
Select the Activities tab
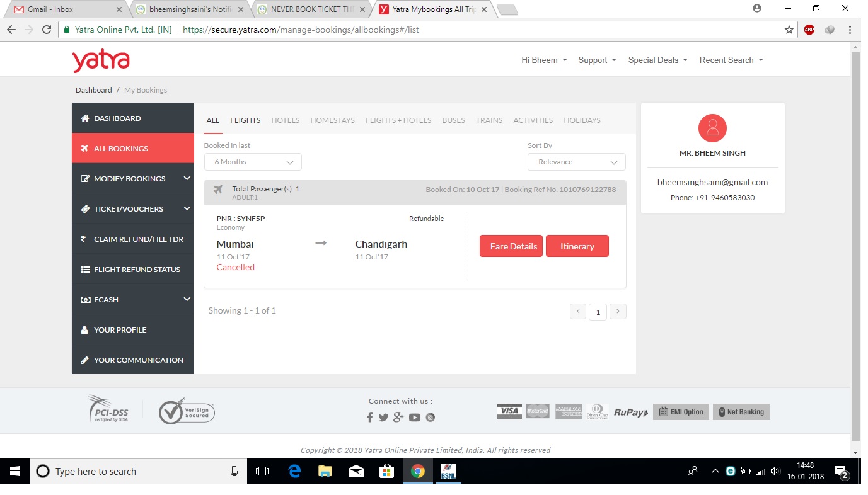pyautogui.click(x=533, y=120)
